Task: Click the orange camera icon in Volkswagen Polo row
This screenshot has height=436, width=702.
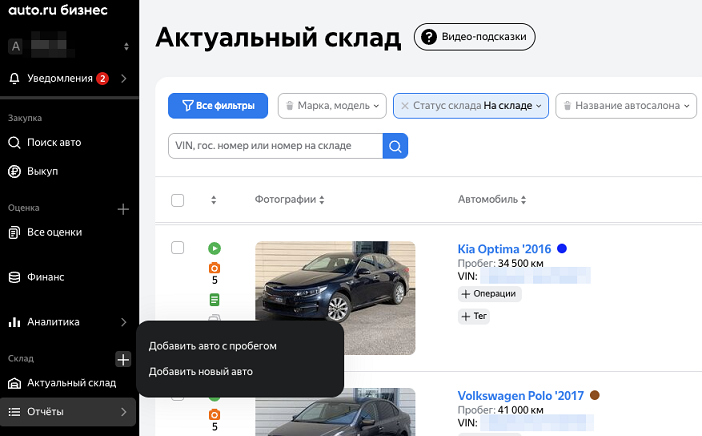Action: (x=214, y=415)
